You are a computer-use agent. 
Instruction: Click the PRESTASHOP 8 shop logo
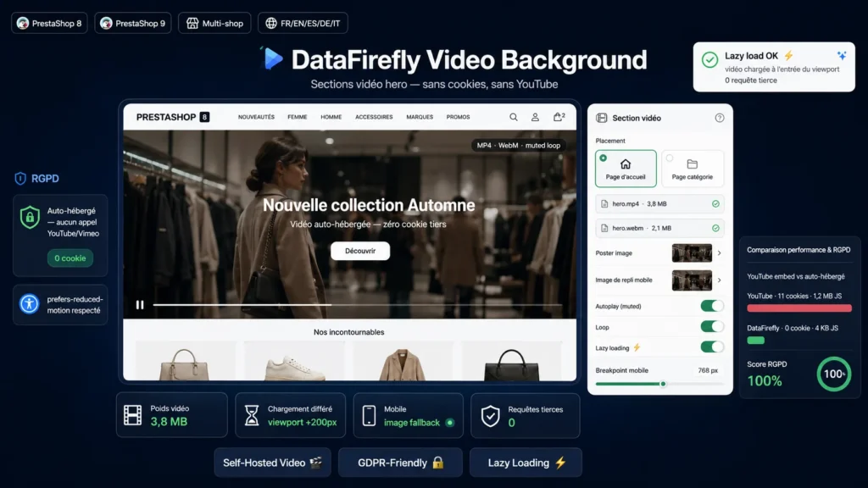[x=173, y=117]
